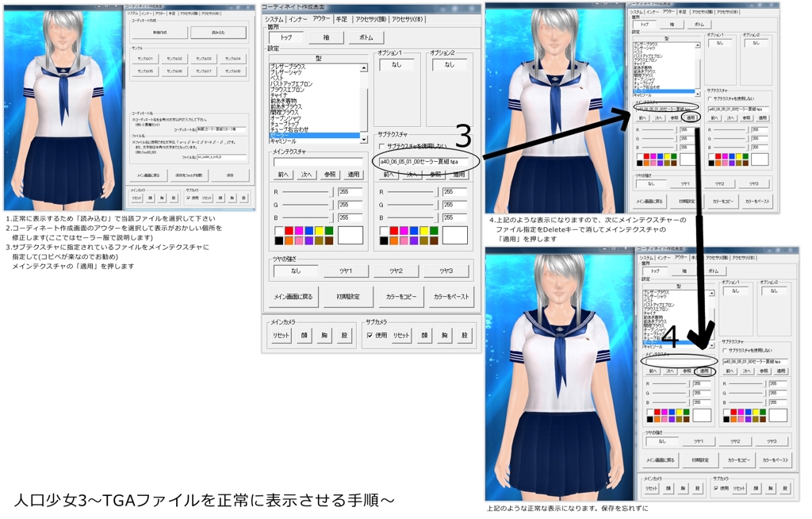812x519 pixels.
Task: Open システム tab in the large center window
Action: coord(274,19)
